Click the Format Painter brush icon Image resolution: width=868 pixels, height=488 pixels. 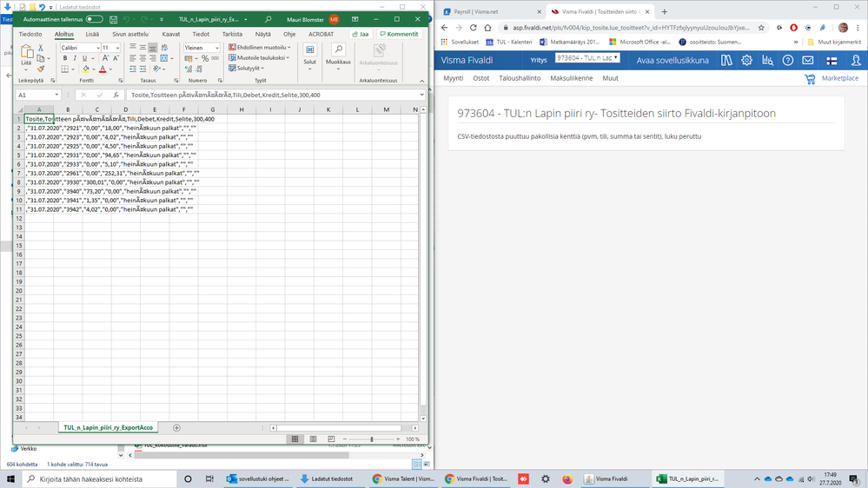tap(41, 69)
